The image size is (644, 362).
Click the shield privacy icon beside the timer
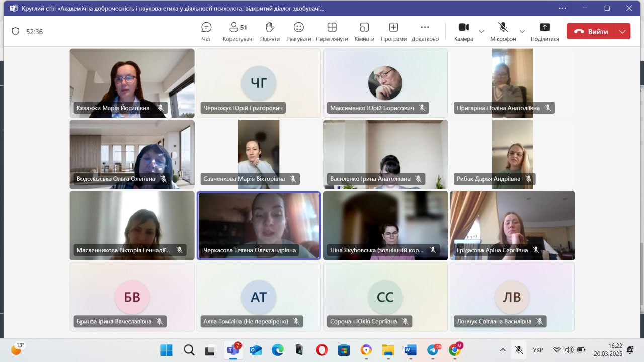[x=16, y=31]
